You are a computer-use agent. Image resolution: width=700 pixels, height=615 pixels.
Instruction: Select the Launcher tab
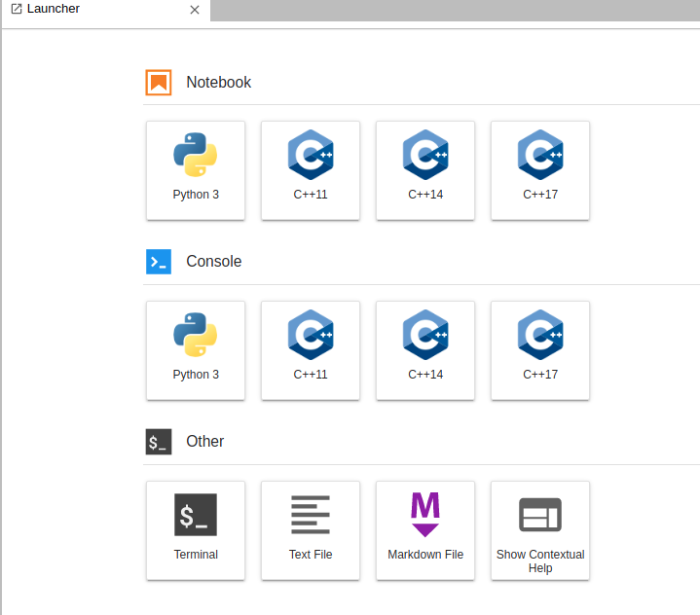(x=106, y=11)
